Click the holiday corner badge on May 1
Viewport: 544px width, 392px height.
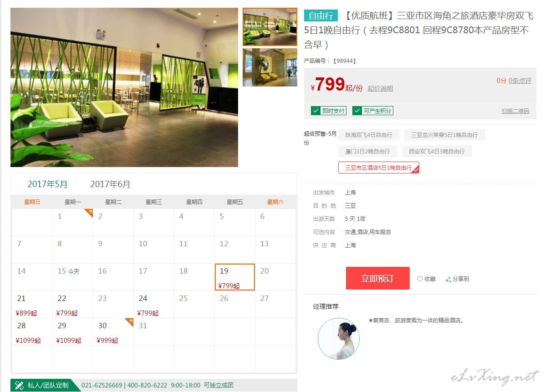89,213
